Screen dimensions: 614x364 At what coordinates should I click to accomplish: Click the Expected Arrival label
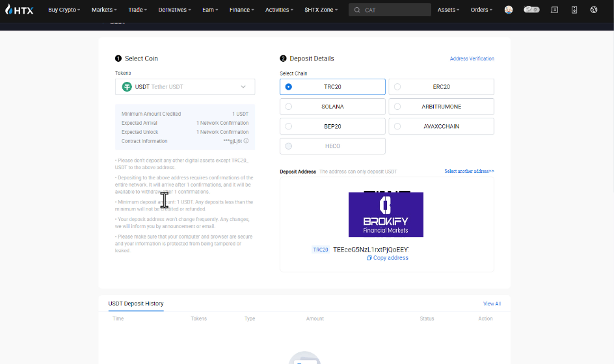tap(139, 123)
